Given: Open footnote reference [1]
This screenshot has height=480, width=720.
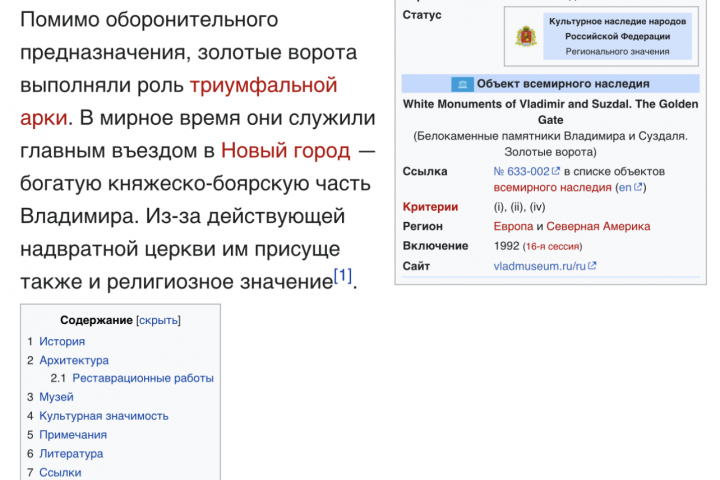Looking at the screenshot, I should click(343, 276).
